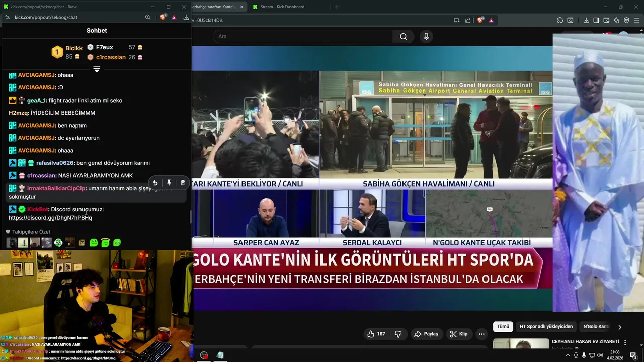Open downloads icon in chat popout window
644x362 pixels.
point(186,17)
